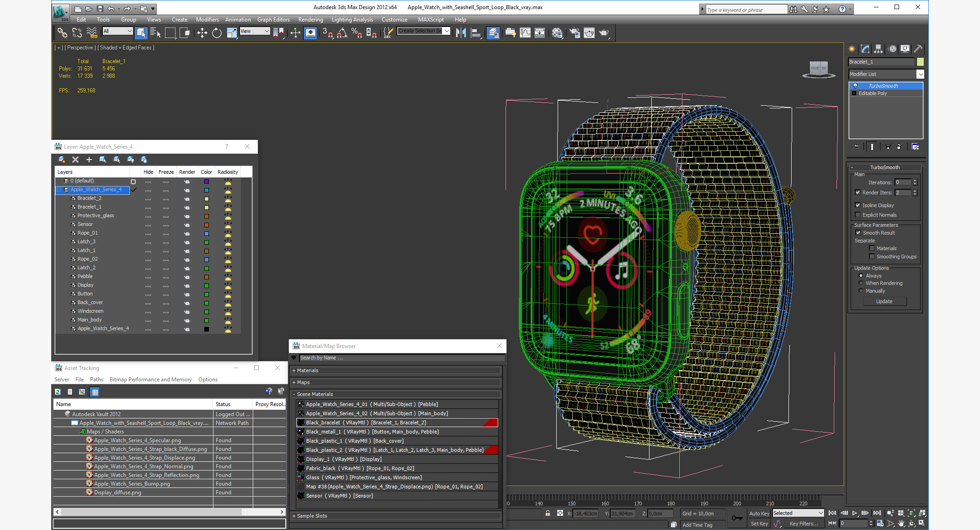Switch to Utilities hammer panel tab
Viewport: 980px width, 530px height.
click(918, 49)
